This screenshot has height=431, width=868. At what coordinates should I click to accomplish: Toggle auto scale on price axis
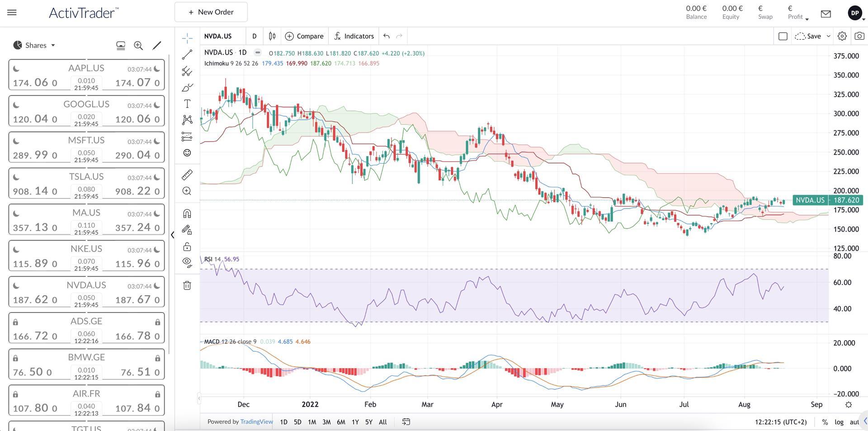click(854, 422)
